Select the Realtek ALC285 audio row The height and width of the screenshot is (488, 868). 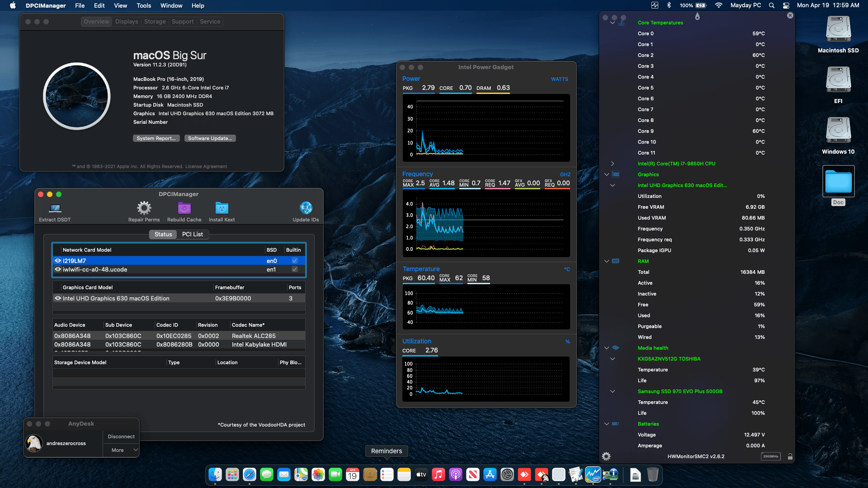(x=179, y=336)
